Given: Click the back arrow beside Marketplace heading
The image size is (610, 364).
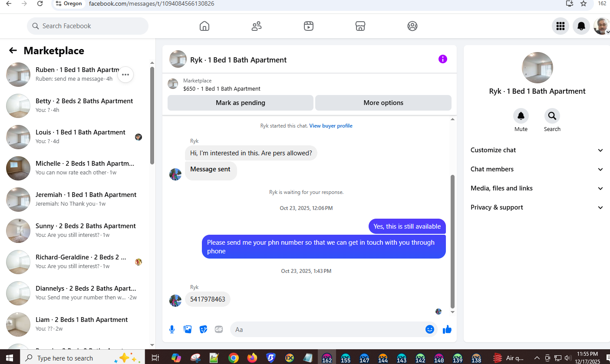Looking at the screenshot, I should 13,51.
